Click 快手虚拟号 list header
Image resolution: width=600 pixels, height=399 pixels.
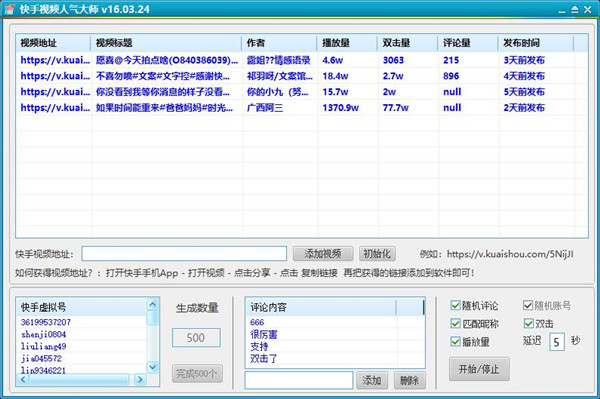pyautogui.click(x=82, y=307)
